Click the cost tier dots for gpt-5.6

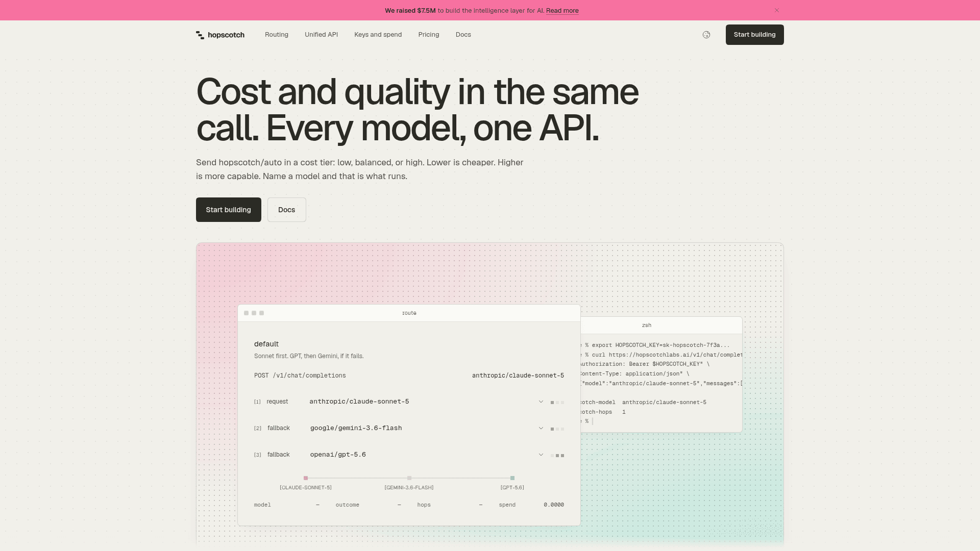[x=557, y=456]
